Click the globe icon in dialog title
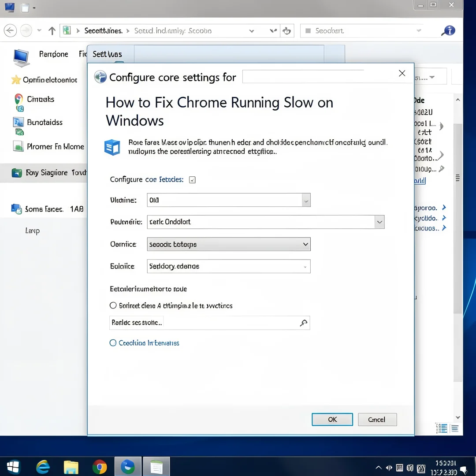 click(x=100, y=77)
